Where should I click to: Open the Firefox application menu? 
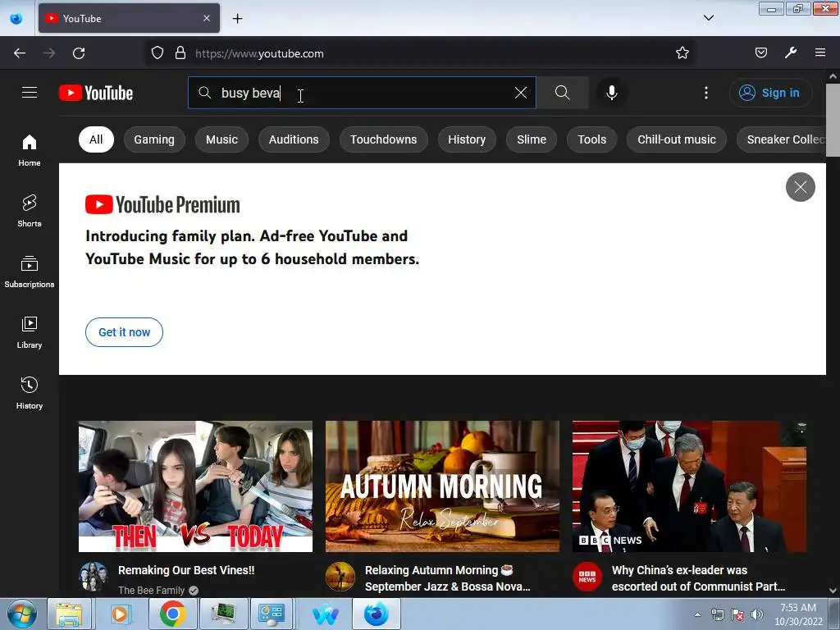(x=820, y=53)
